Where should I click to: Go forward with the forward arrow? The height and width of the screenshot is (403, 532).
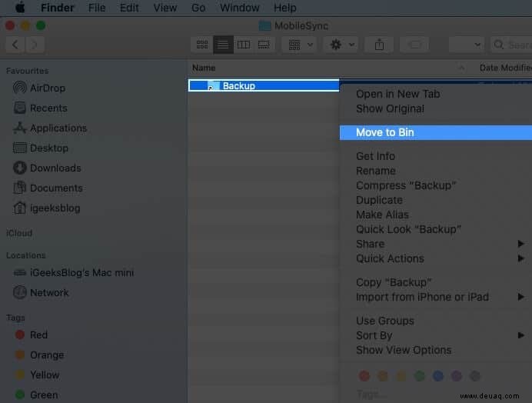35,45
